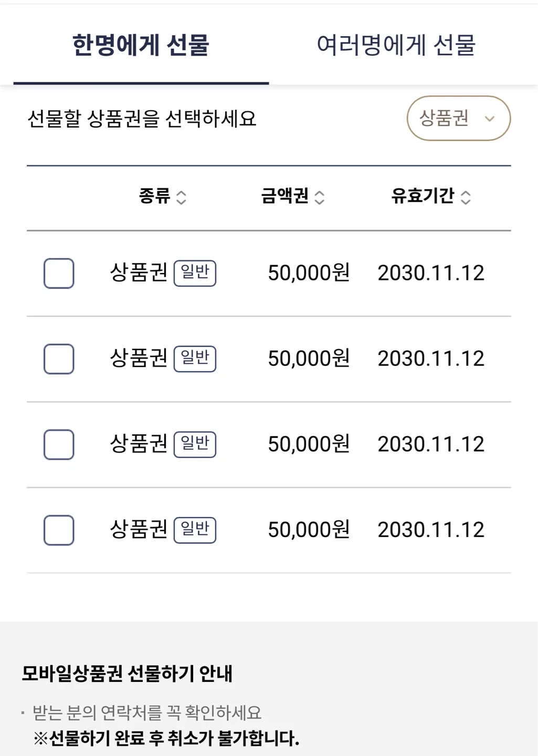Check the fourth 50,000원 voucher checkbox
The height and width of the screenshot is (756, 538).
pos(59,530)
